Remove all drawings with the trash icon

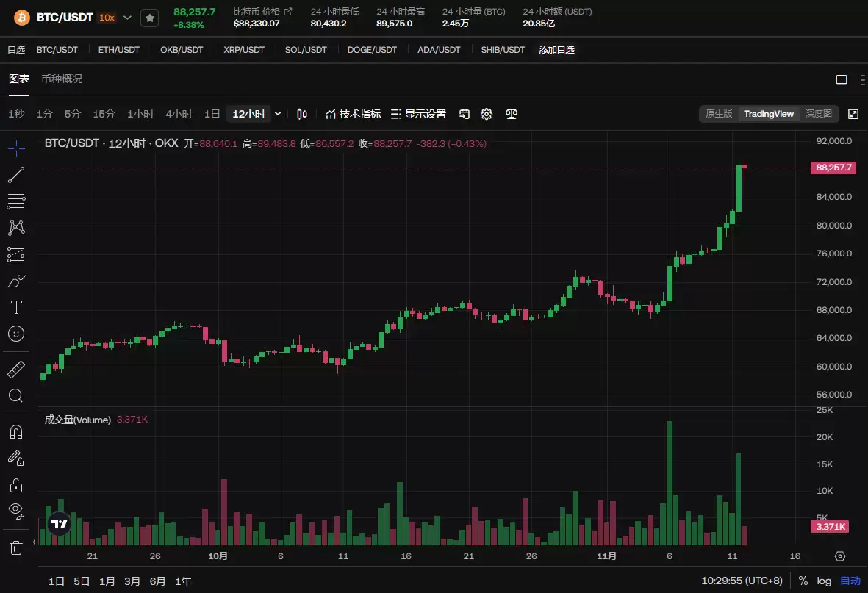pos(16,547)
